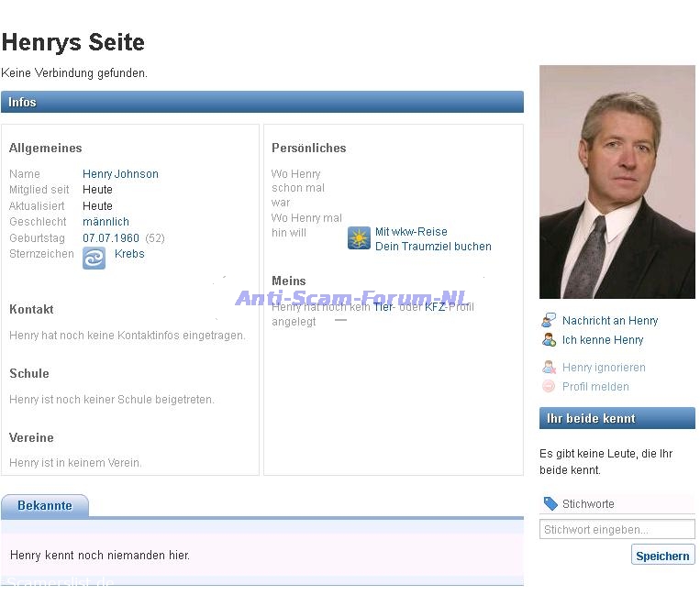Viewport: 700px width, 595px height.
Task: Click Dein Traumziel buchen link
Action: click(x=433, y=247)
